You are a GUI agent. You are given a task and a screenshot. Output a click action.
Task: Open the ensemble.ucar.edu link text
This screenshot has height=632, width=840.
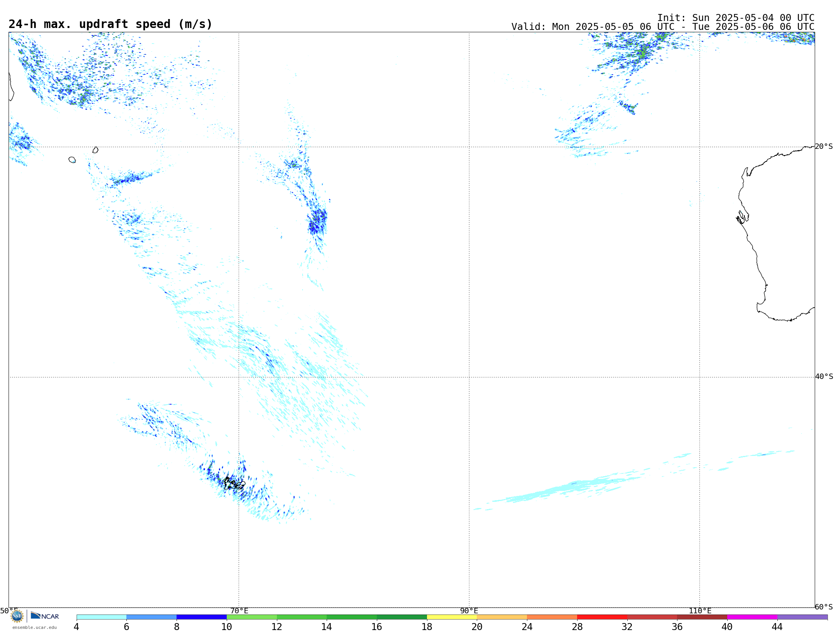(x=35, y=627)
